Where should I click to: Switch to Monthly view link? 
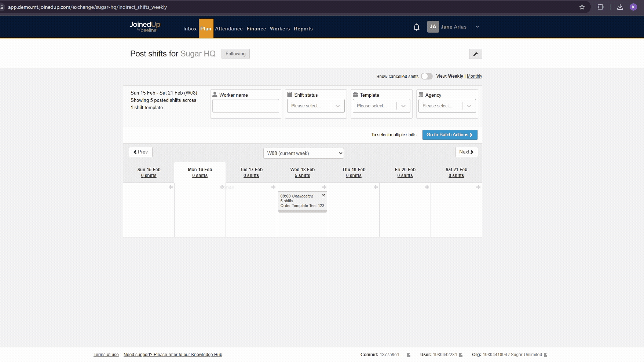click(x=474, y=76)
